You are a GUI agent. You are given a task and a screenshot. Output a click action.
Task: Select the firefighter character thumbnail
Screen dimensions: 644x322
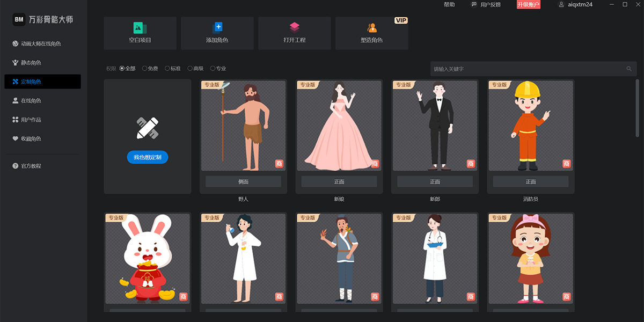coord(531,126)
